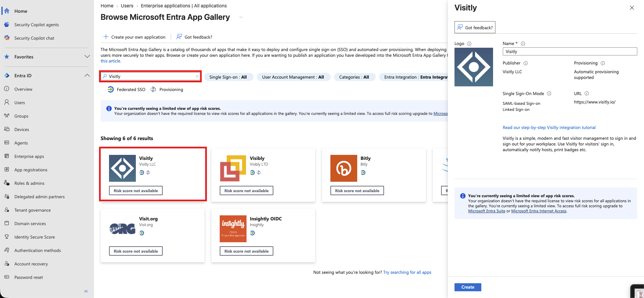Expand the Favorites section chevron
The height and width of the screenshot is (298, 644).
87,56
